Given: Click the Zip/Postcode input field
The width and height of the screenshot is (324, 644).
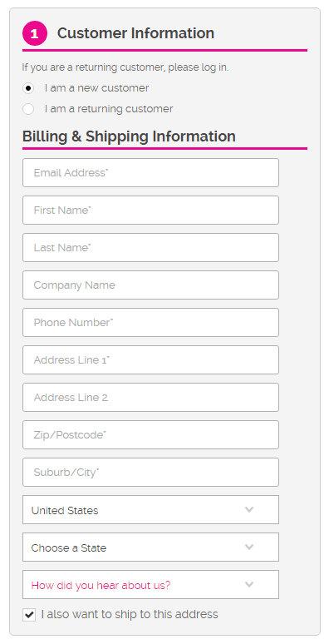Looking at the screenshot, I should pyautogui.click(x=150, y=434).
